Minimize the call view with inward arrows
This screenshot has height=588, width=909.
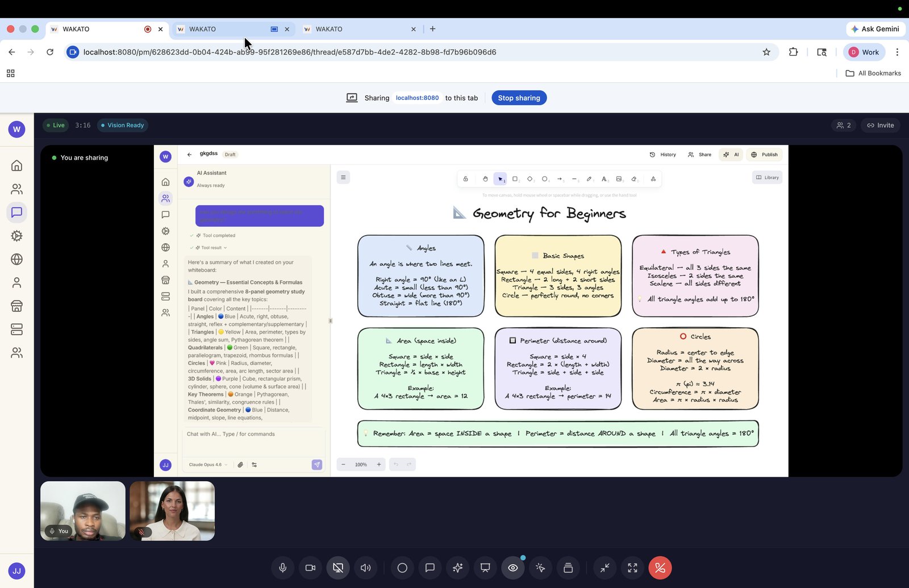tap(605, 568)
